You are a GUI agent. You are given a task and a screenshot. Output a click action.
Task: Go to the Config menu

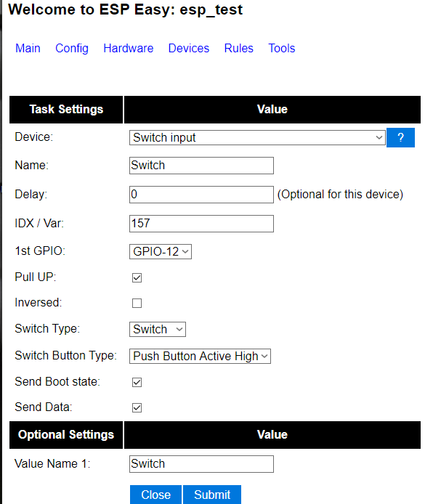[x=72, y=48]
